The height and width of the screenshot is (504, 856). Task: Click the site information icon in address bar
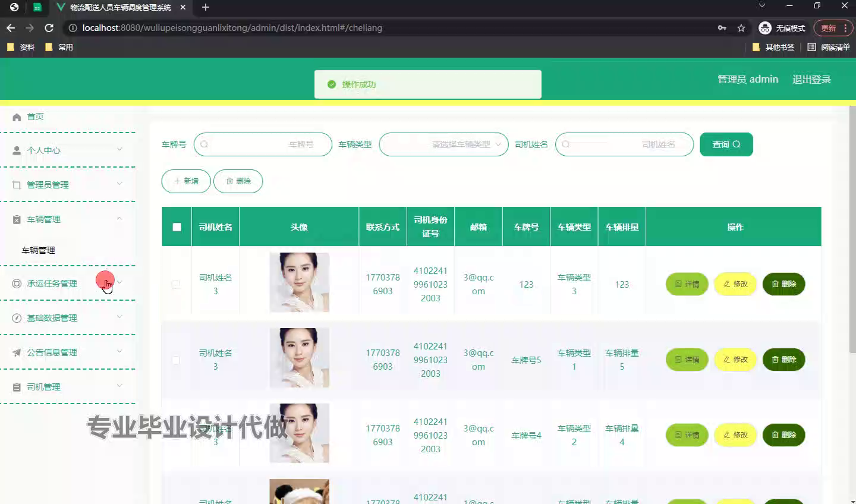point(73,28)
